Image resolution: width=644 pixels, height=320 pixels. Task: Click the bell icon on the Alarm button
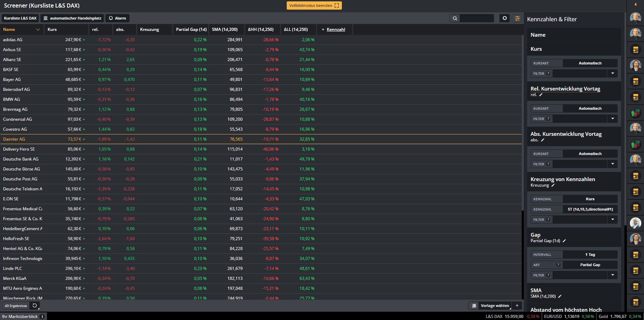click(111, 18)
